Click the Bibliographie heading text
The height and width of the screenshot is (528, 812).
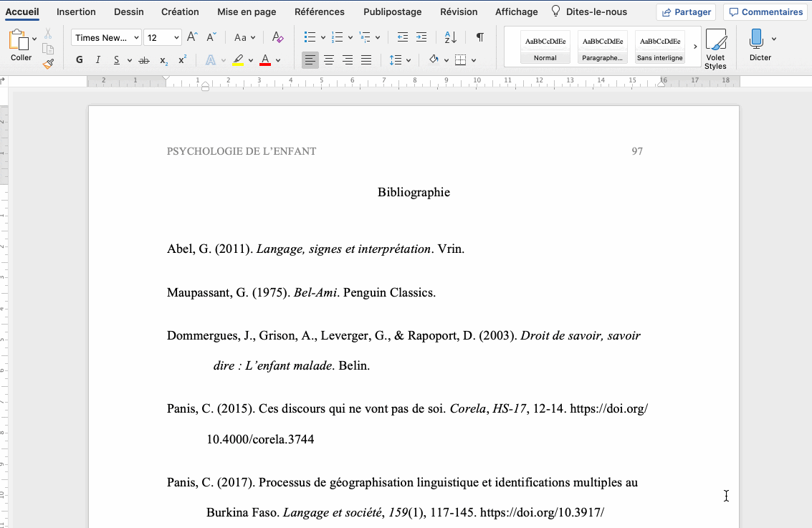(414, 192)
